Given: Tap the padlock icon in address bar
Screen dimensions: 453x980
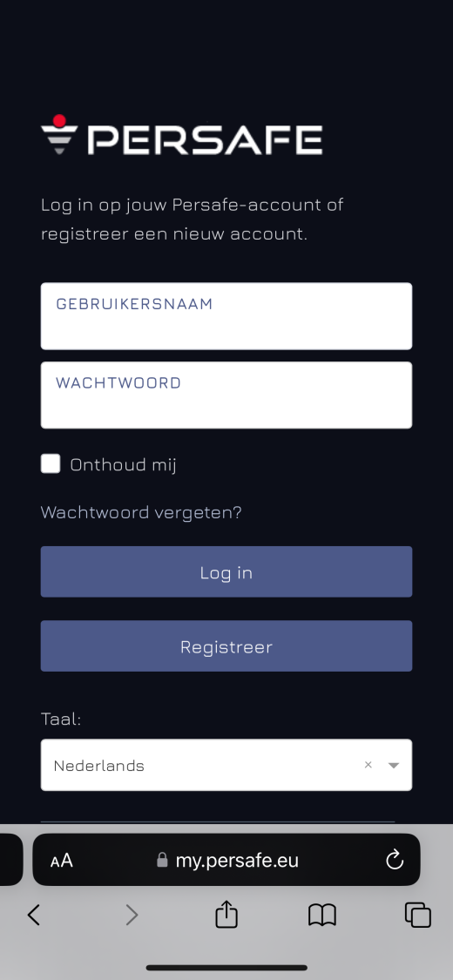Looking at the screenshot, I should click(162, 860).
